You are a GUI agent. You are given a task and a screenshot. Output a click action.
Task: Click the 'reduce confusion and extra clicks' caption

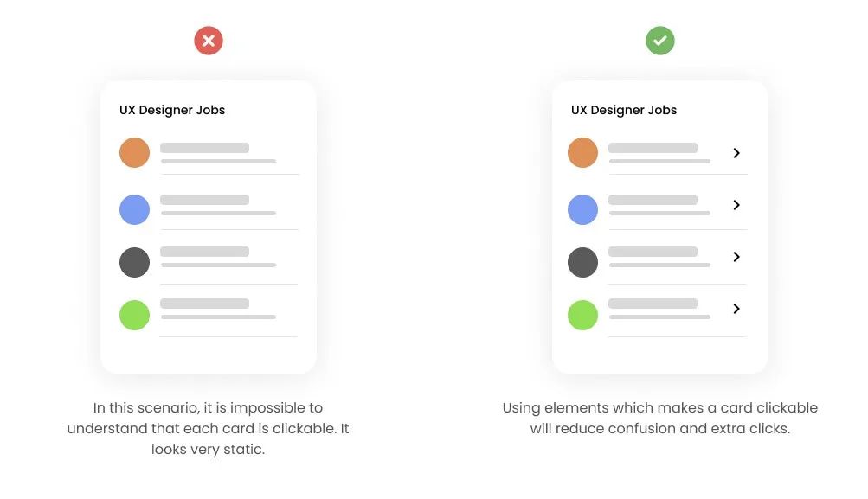pyautogui.click(x=672, y=429)
